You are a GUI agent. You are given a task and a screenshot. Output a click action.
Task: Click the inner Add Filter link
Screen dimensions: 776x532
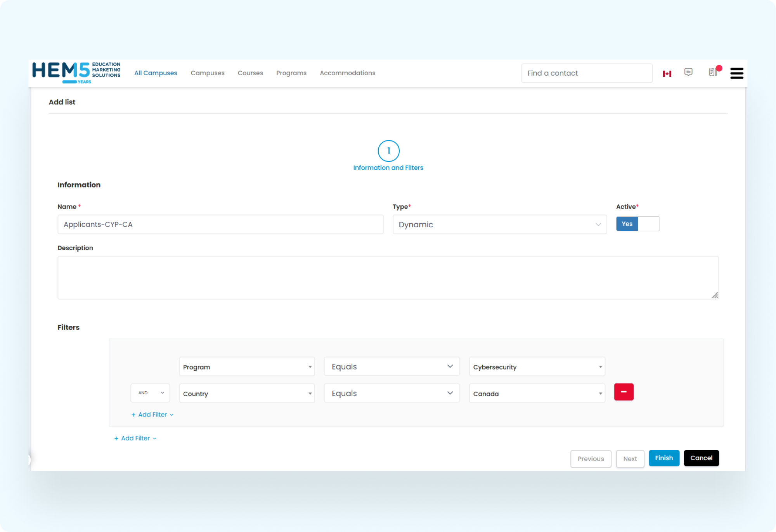pos(152,415)
